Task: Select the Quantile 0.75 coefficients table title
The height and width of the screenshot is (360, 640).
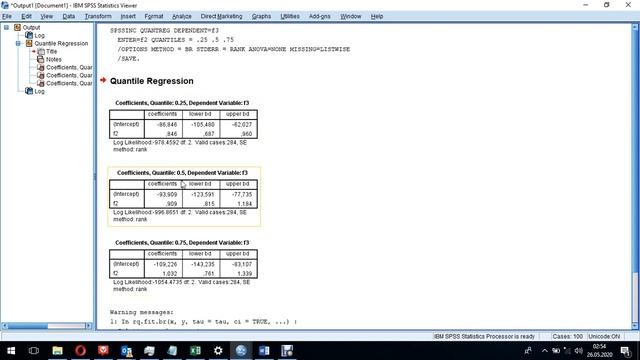Action: click(182, 242)
